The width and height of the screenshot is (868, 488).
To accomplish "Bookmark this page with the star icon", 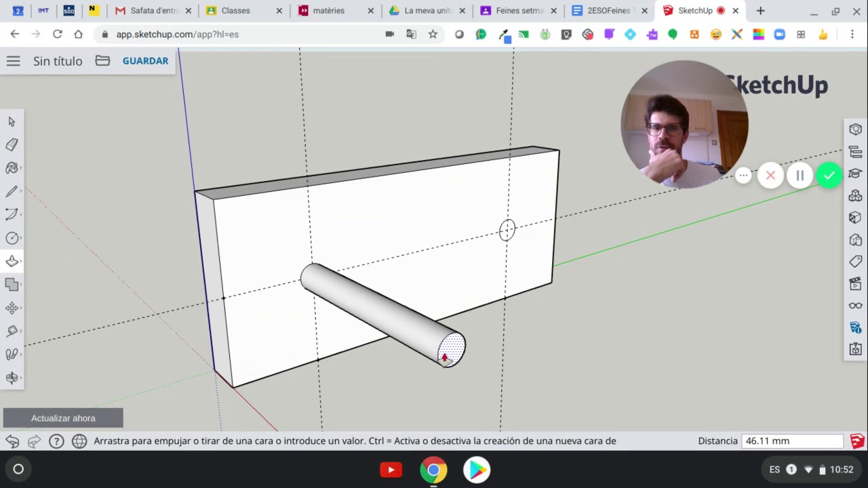I will (x=433, y=34).
